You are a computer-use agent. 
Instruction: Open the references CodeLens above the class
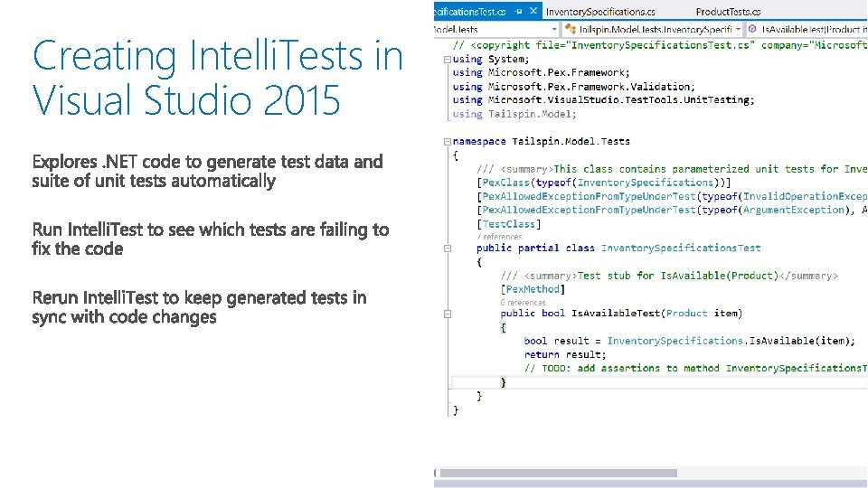499,237
